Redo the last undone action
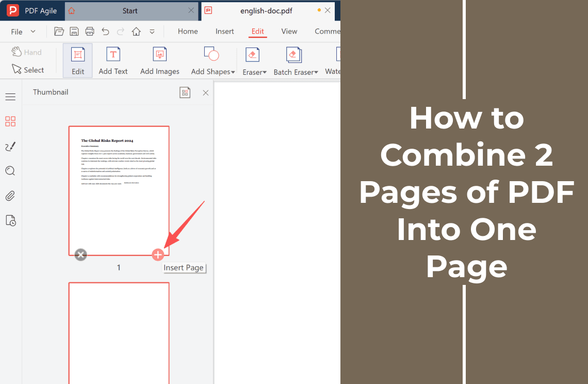The image size is (588, 384). [x=120, y=31]
